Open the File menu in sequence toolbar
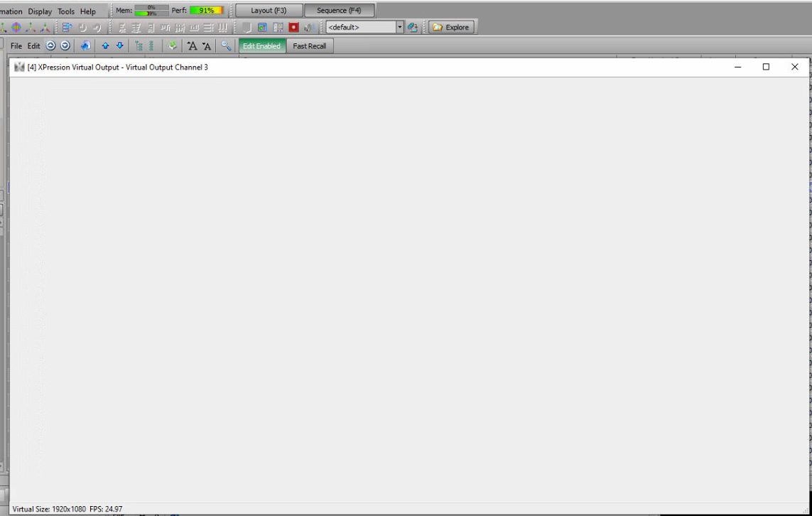 (x=15, y=45)
